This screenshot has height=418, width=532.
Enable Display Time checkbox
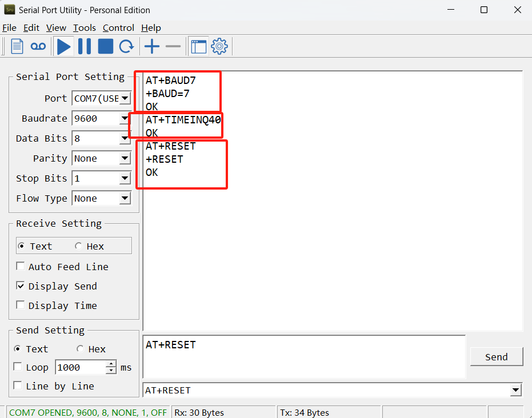21,305
